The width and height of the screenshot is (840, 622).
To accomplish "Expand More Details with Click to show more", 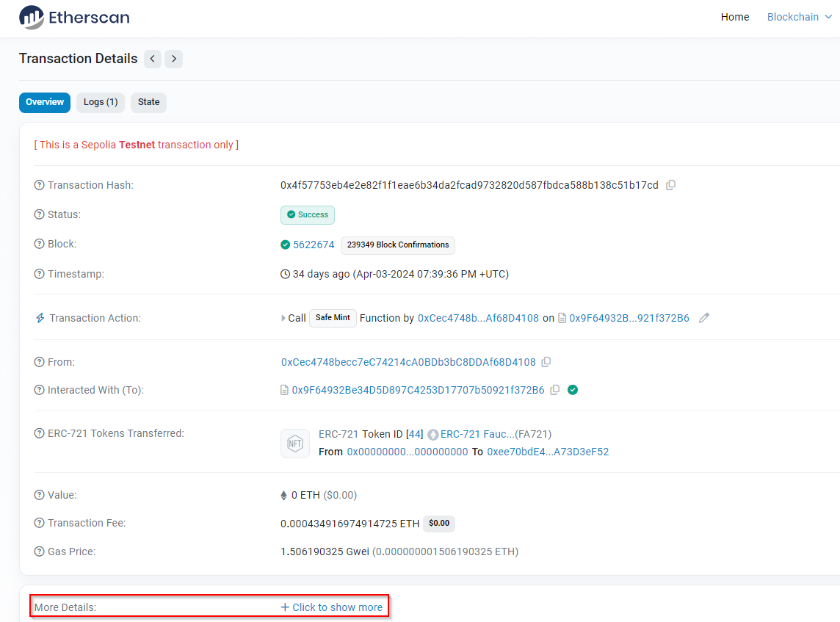I will tap(331, 607).
